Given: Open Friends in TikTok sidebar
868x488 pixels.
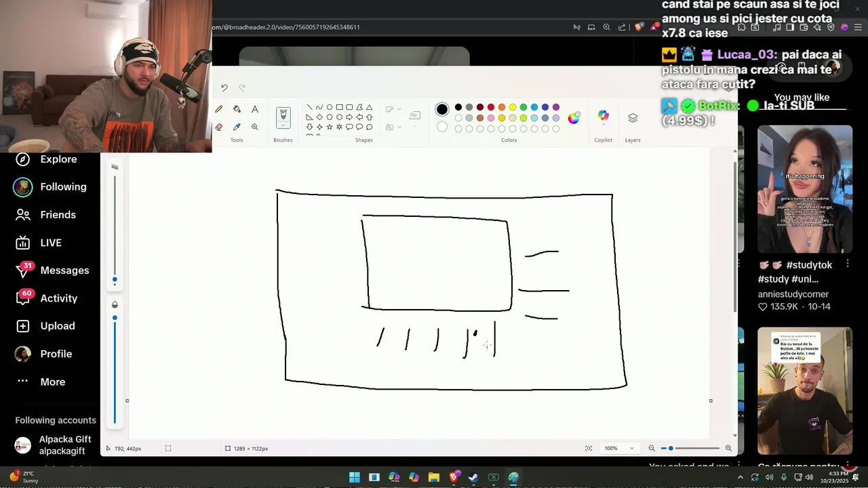Looking at the screenshot, I should [46, 215].
